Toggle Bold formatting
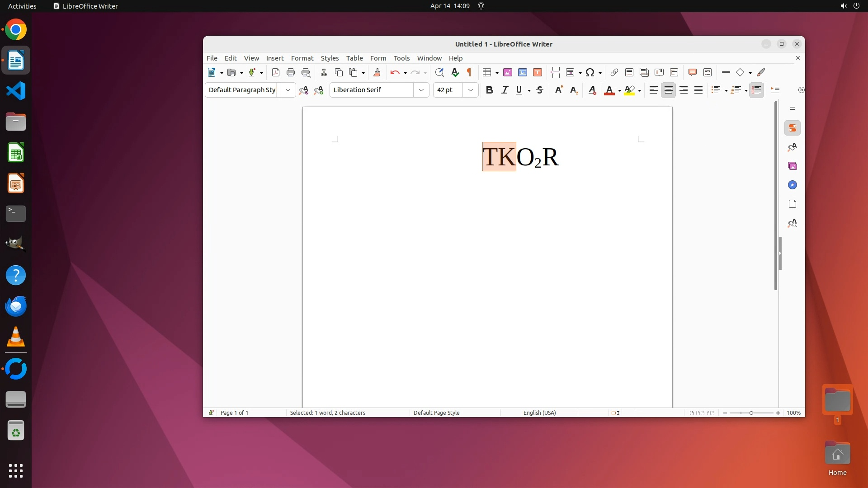This screenshot has height=488, width=868. tap(489, 90)
